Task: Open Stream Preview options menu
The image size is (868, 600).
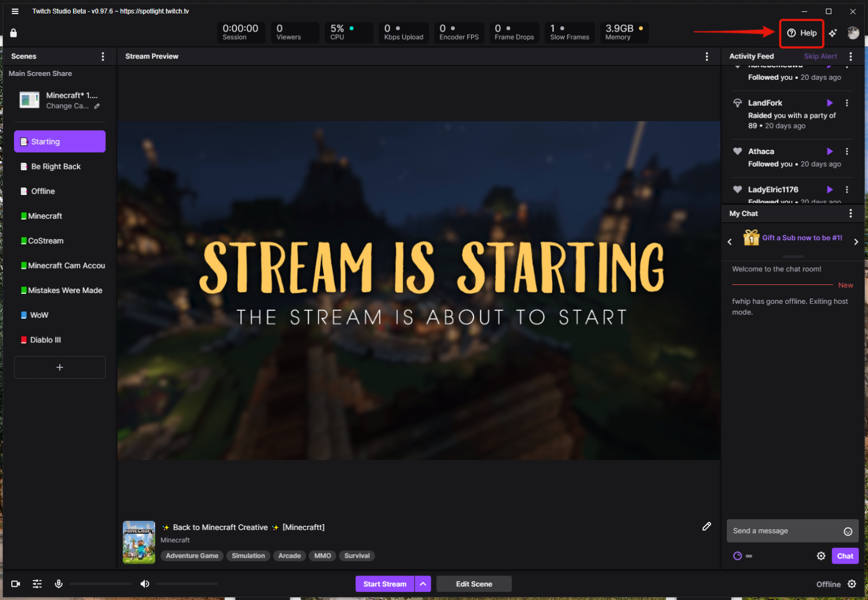Action: click(706, 56)
